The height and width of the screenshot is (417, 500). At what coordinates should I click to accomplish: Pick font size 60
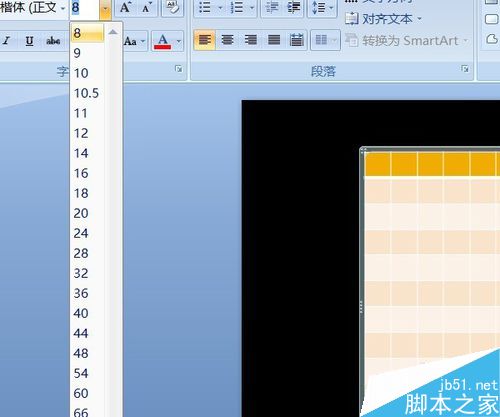(87, 393)
